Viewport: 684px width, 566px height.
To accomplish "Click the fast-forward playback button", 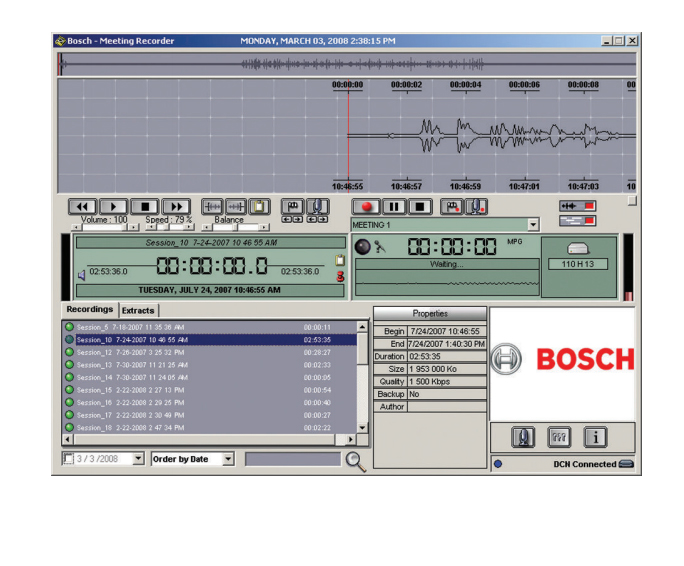I will (x=175, y=206).
